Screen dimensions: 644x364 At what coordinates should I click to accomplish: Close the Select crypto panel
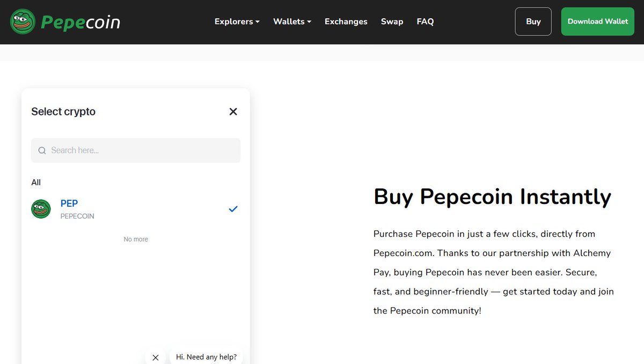pyautogui.click(x=233, y=112)
